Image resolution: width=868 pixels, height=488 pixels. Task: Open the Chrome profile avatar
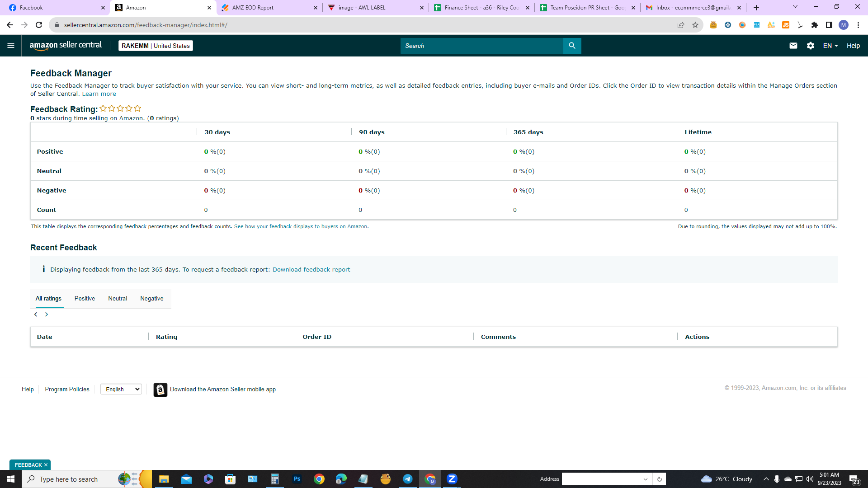[844, 25]
